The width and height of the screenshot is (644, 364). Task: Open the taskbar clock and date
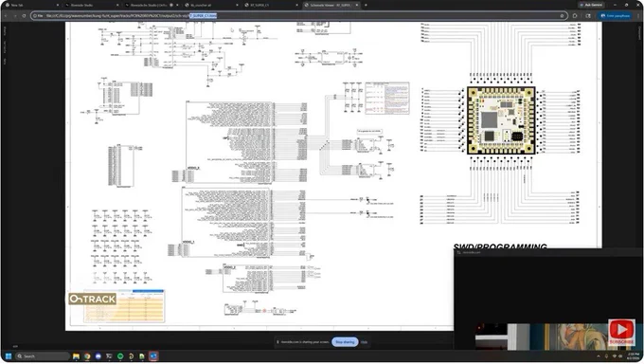click(x=632, y=355)
